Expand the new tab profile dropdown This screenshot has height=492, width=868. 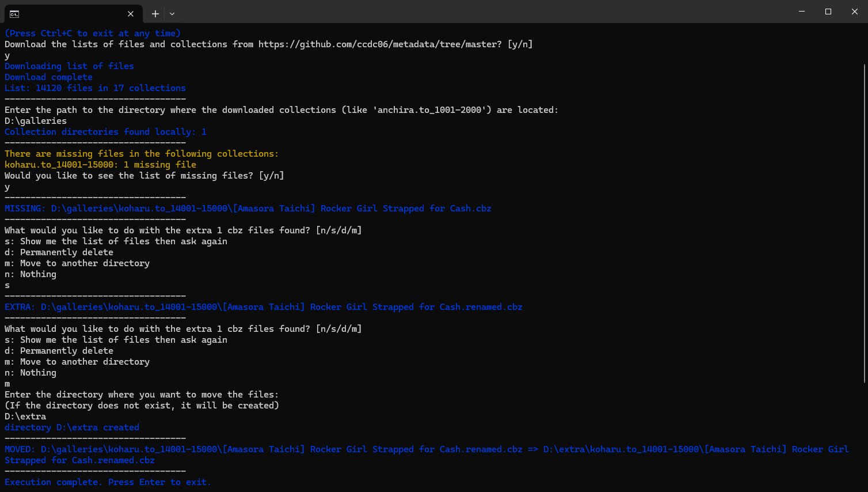point(172,14)
